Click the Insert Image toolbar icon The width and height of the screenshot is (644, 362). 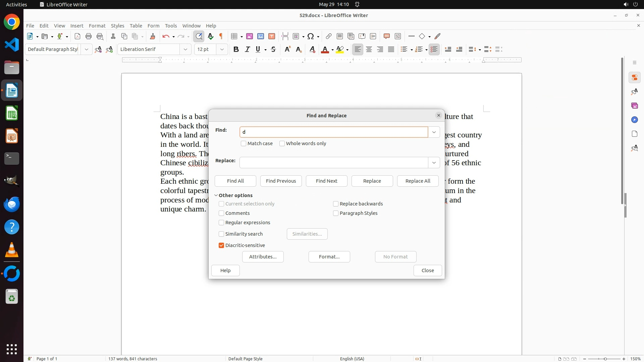pyautogui.click(x=250, y=36)
